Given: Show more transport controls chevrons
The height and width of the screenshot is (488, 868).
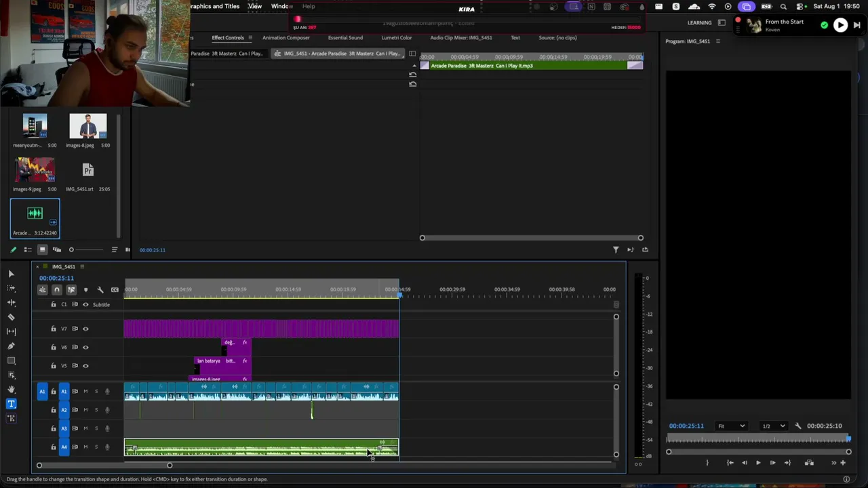Looking at the screenshot, I should coord(833,463).
